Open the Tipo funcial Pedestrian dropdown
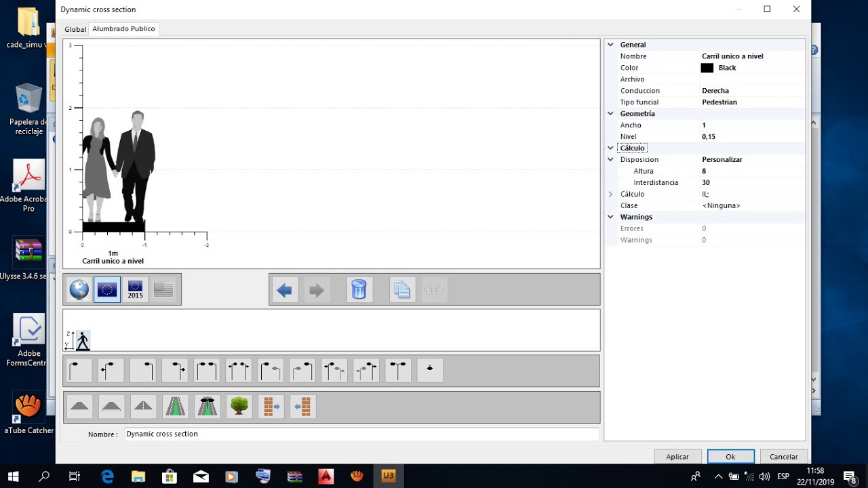The height and width of the screenshot is (488, 868). point(753,102)
